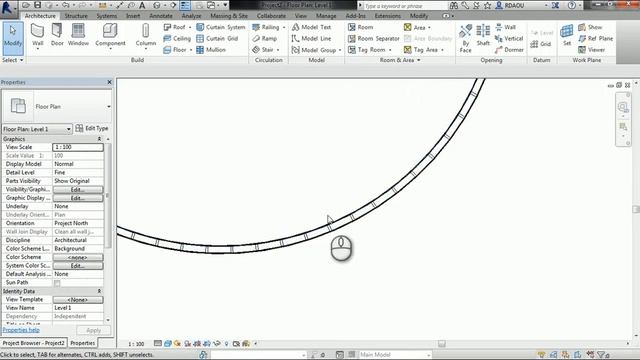640x360 pixels.
Task: Choose the Model Text tool
Action: pyautogui.click(x=311, y=27)
